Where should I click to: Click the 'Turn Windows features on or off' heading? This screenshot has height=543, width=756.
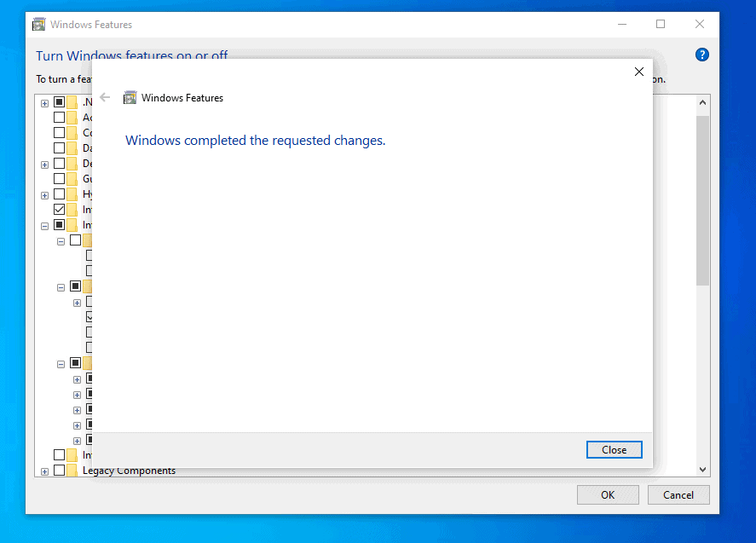(x=131, y=55)
